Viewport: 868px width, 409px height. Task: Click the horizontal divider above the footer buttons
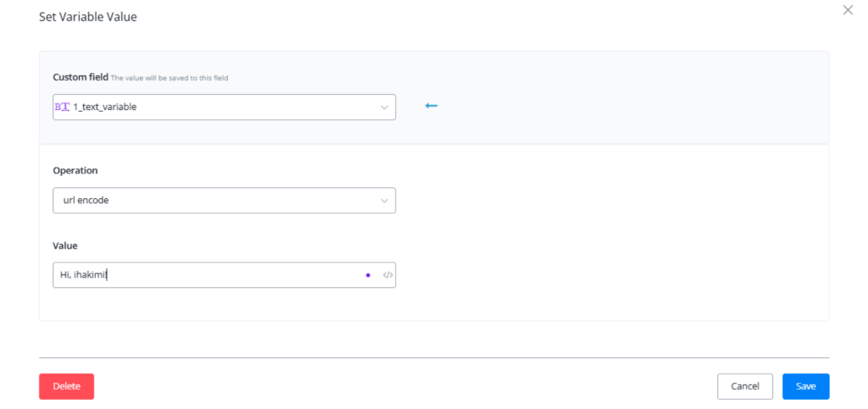pos(434,357)
